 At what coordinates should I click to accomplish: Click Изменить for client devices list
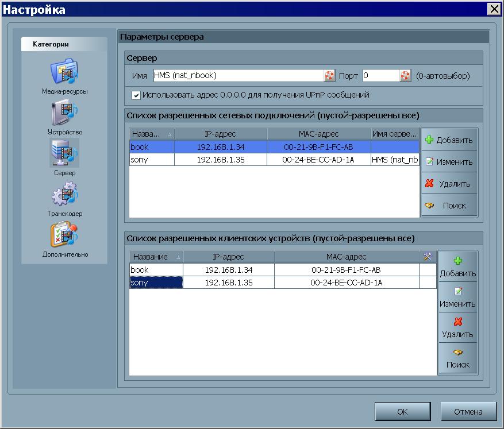[457, 297]
